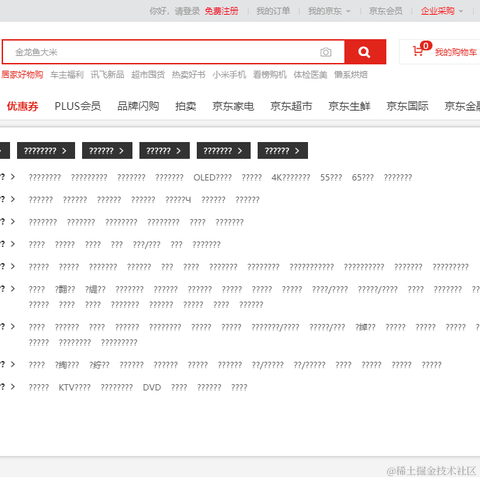
Task: Click hot keyword 看榜购机
Action: pyautogui.click(x=270, y=75)
